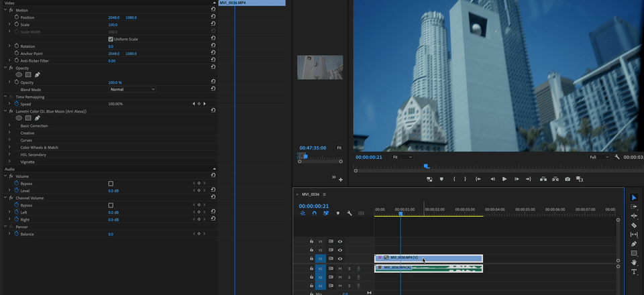The height and width of the screenshot is (295, 644).
Task: Expand the Color Wheels & Match section
Action: coord(9,147)
